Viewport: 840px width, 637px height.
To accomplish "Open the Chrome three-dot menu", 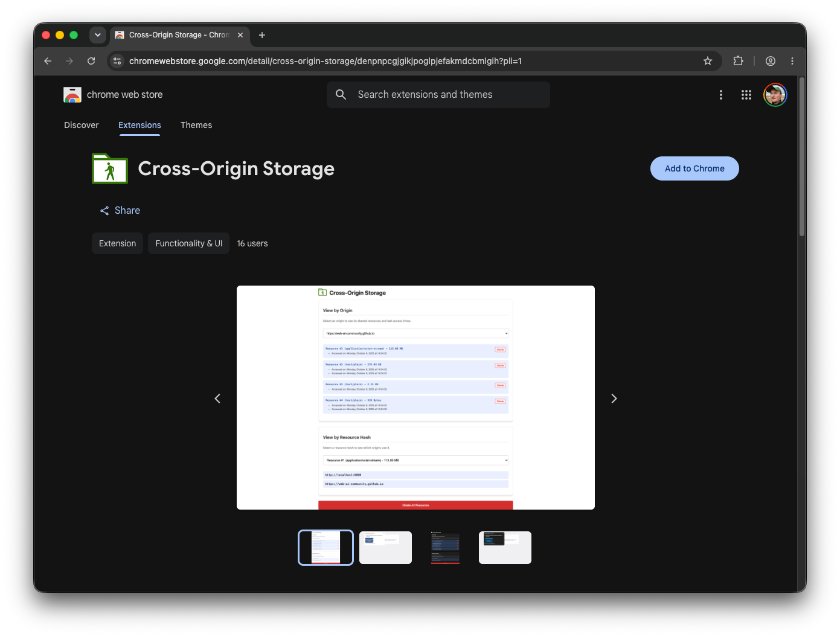I will (792, 61).
